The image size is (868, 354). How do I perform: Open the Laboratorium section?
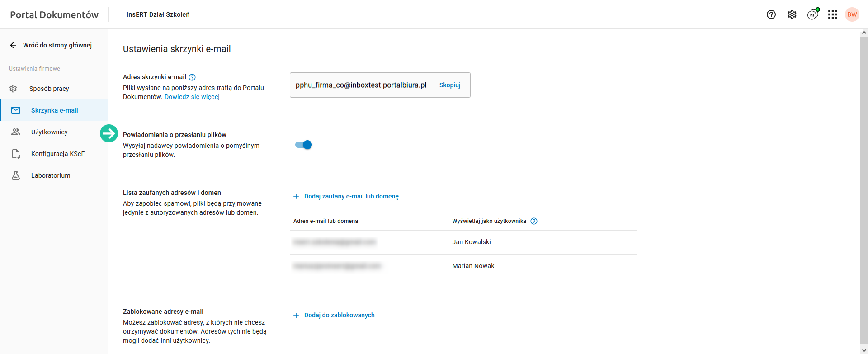click(51, 175)
